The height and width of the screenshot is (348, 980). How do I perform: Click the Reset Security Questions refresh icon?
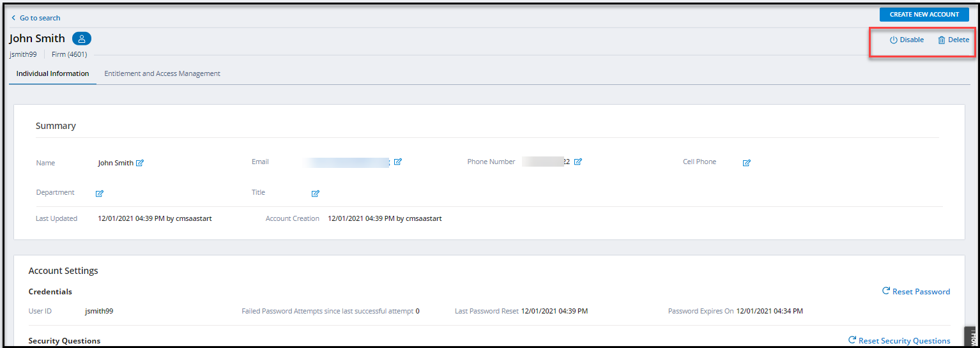click(852, 340)
